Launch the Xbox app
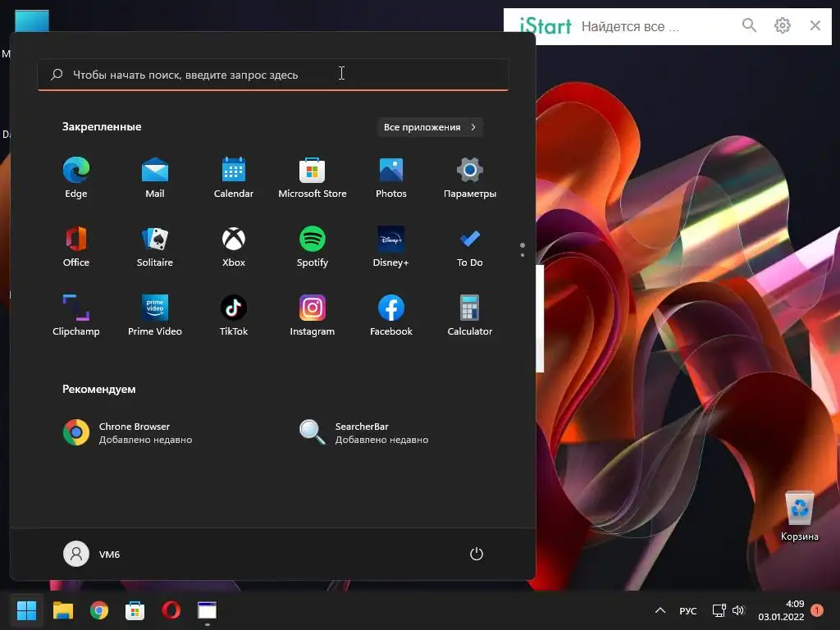840x630 pixels. [x=234, y=246]
